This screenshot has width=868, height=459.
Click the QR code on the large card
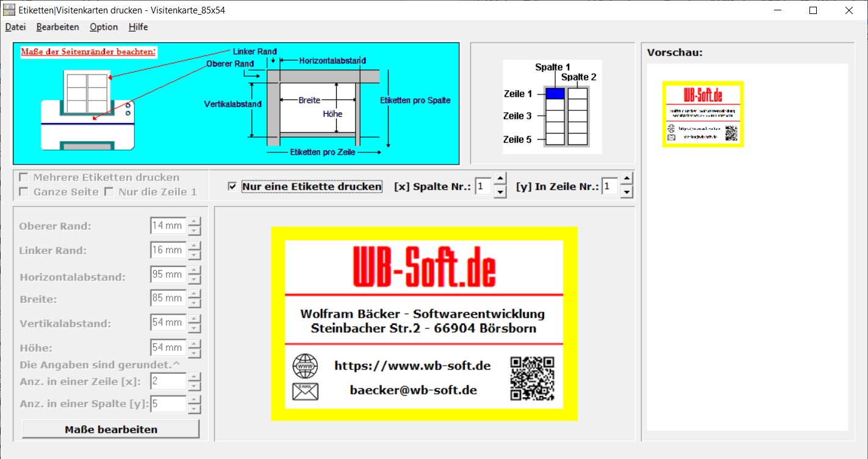(533, 379)
